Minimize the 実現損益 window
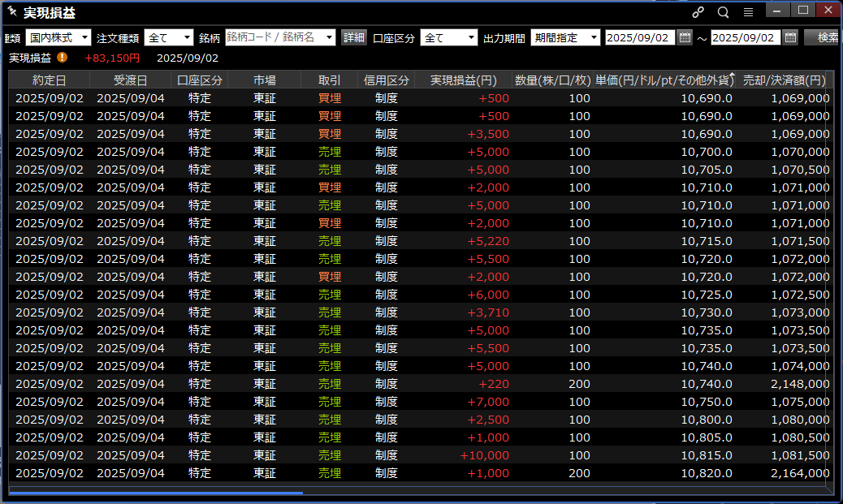 777,11
